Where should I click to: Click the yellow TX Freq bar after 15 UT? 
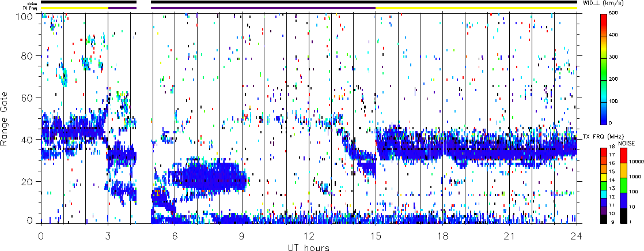476,8
